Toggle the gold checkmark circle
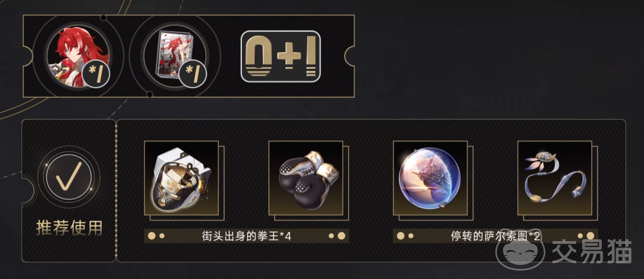The image size is (644, 279). [x=69, y=176]
